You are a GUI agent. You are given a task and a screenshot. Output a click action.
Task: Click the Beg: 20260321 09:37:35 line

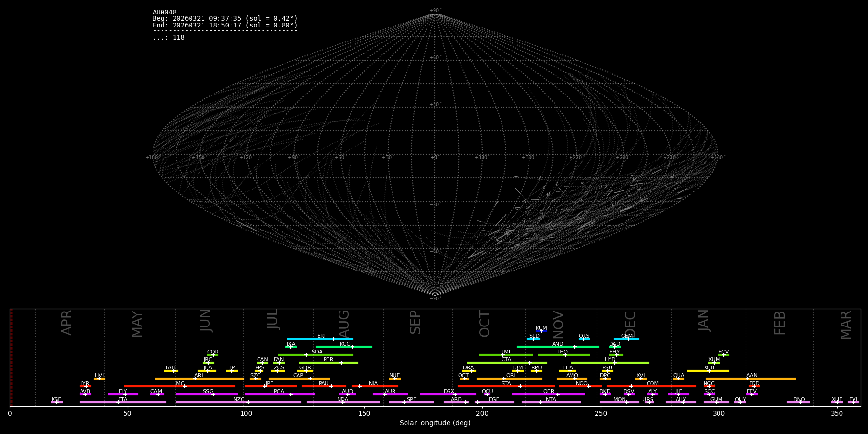point(225,19)
